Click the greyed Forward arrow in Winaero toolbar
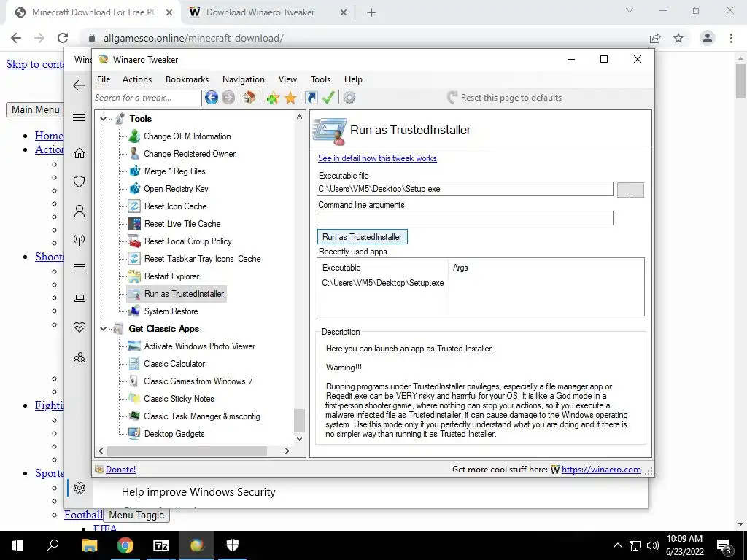The height and width of the screenshot is (560, 747). point(228,98)
